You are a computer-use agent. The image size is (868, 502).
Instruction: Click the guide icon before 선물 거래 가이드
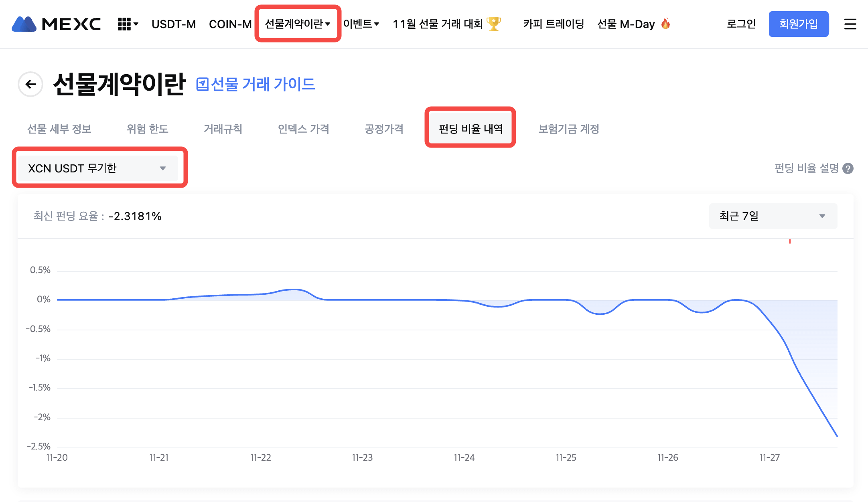click(x=202, y=84)
